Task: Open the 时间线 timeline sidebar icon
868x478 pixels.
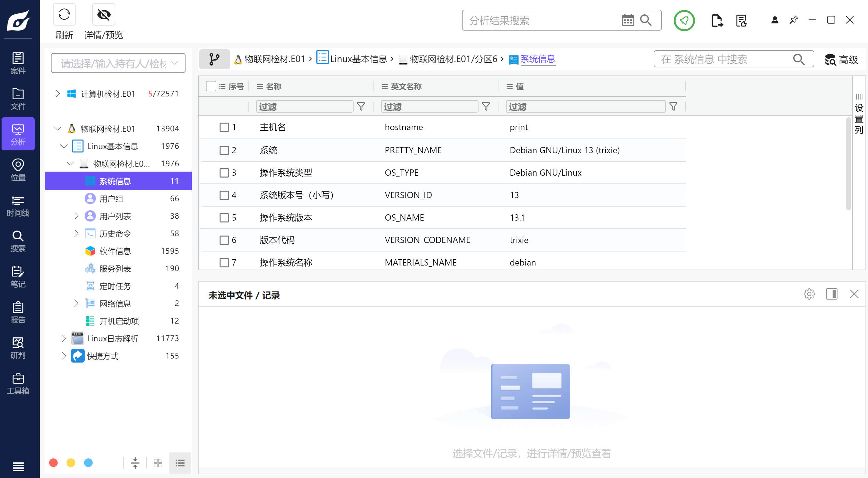Action: pos(18,206)
